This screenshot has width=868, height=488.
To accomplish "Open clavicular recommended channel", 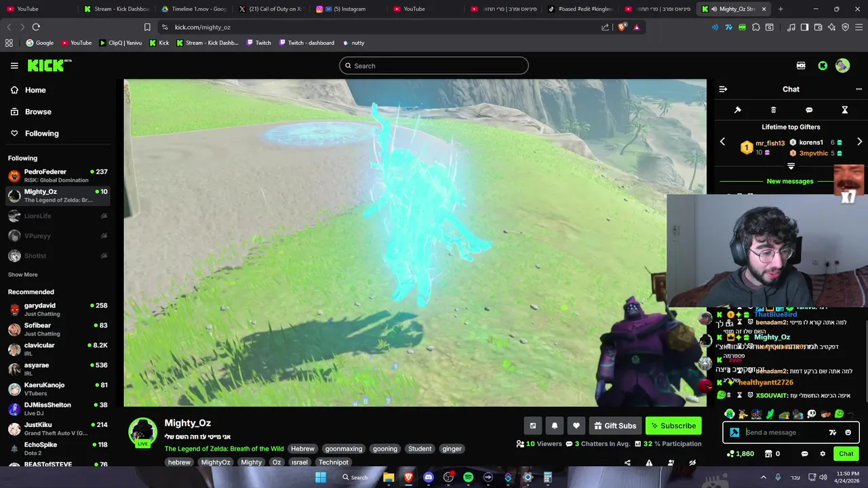I will pyautogui.click(x=58, y=349).
